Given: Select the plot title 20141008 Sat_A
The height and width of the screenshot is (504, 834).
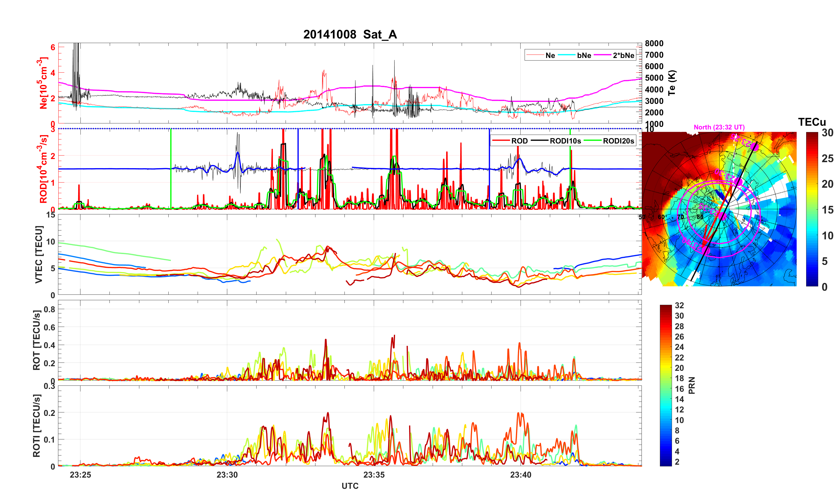Looking at the screenshot, I should click(350, 34).
